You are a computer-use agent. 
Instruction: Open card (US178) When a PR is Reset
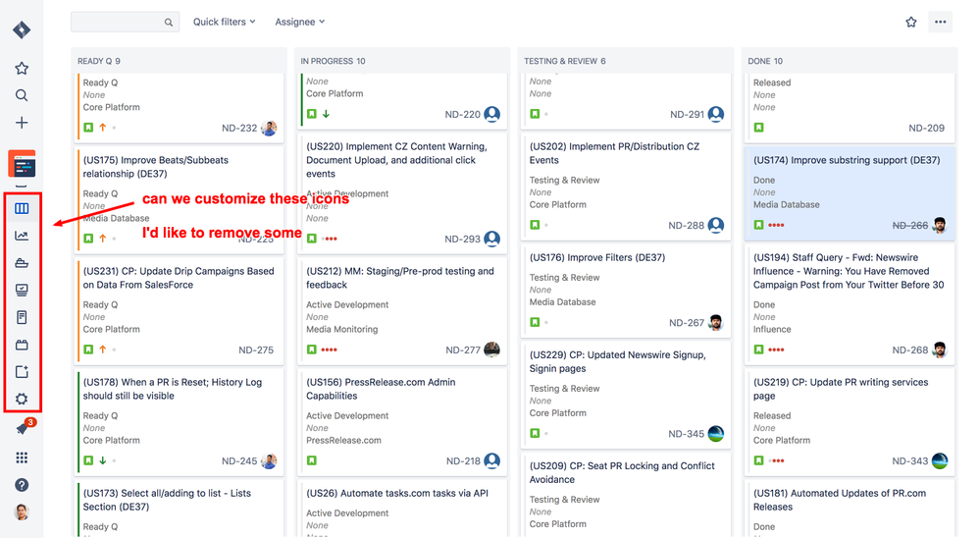179,422
